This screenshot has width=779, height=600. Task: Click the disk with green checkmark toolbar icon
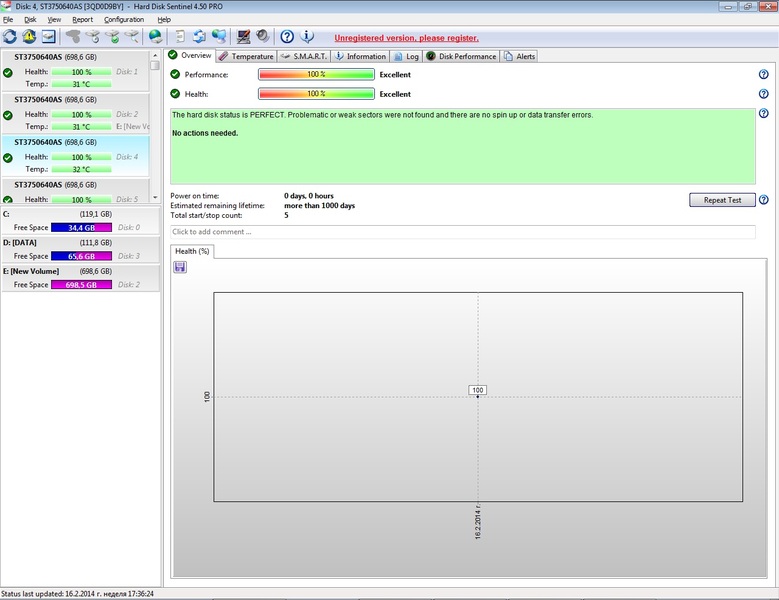coord(113,36)
